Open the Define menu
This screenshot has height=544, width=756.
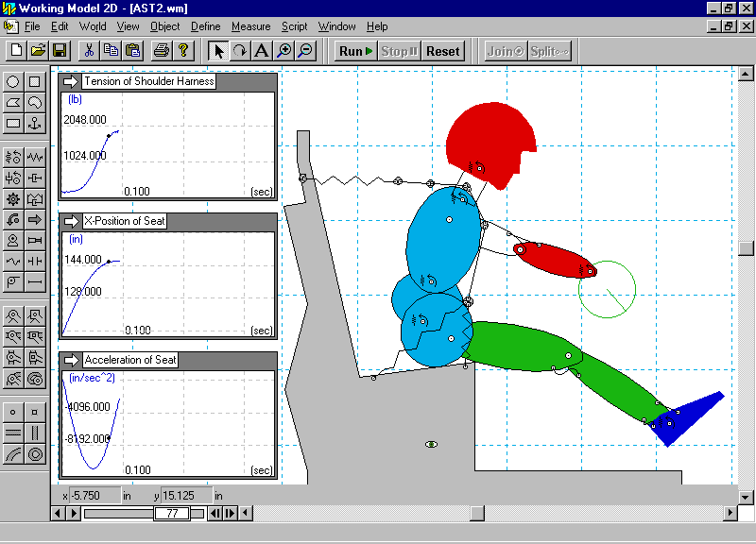[x=206, y=26]
